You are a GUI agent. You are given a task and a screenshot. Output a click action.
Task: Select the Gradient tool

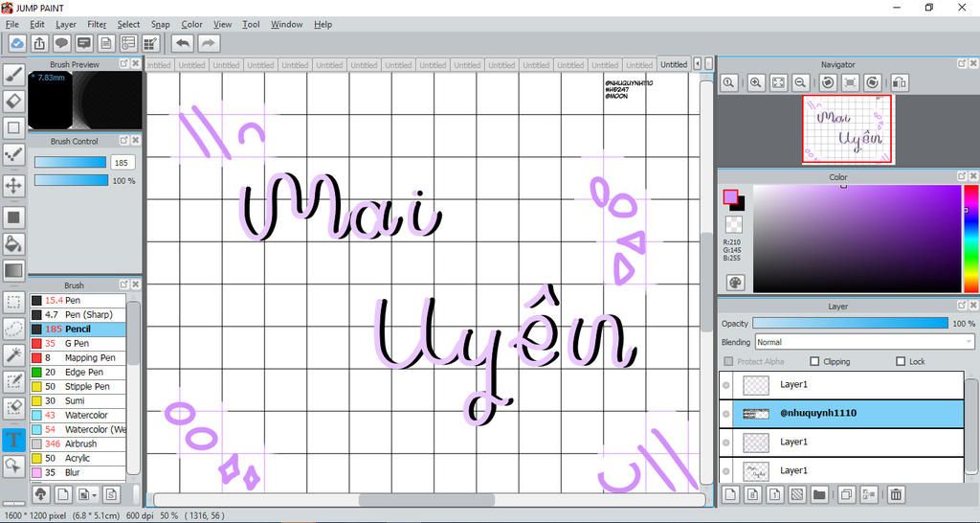point(13,270)
